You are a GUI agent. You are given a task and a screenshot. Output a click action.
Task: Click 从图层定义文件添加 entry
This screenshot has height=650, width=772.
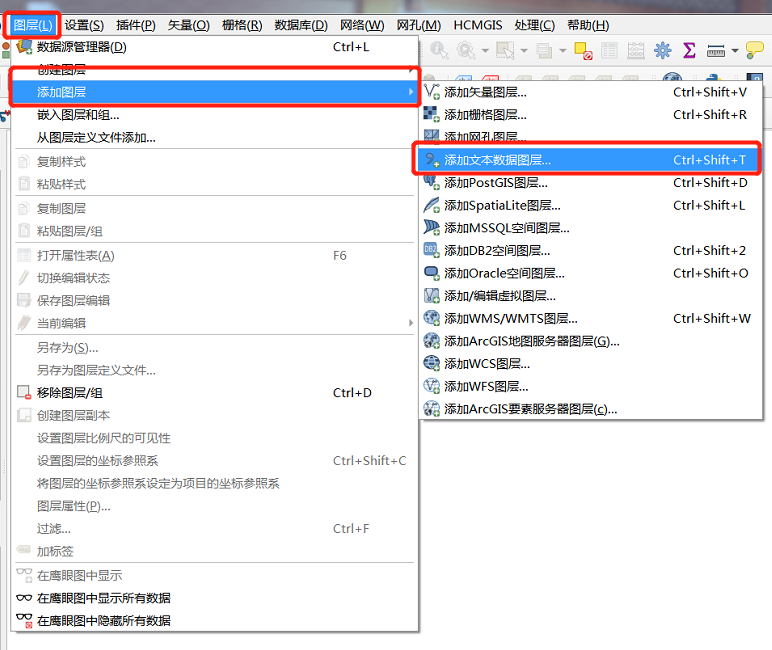[x=96, y=137]
